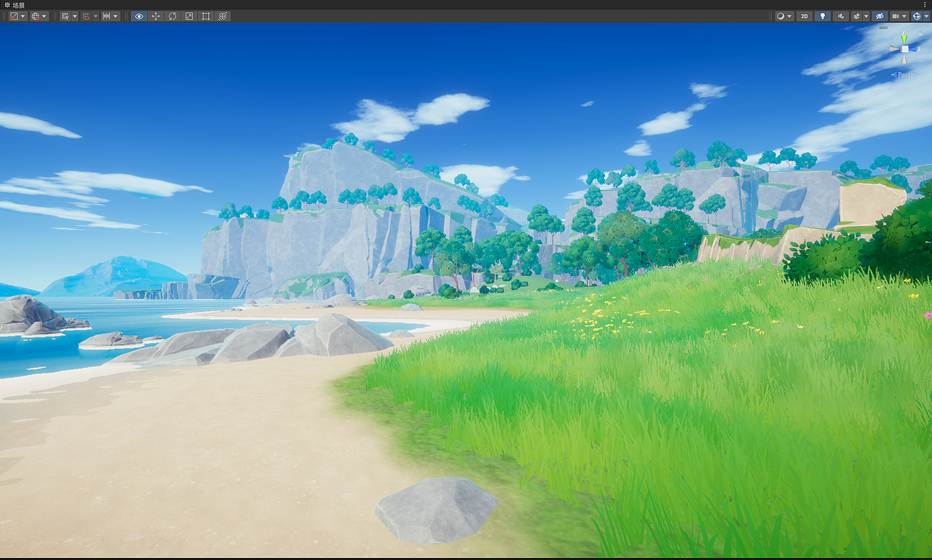Image resolution: width=932 pixels, height=560 pixels.
Task: Grab the orientation gizmo overlay handle
Action: (x=883, y=28)
